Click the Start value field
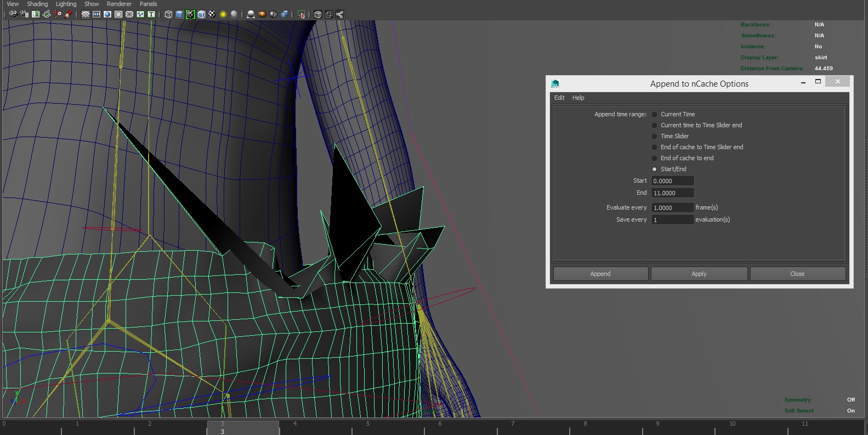This screenshot has height=435, width=868. [x=673, y=181]
